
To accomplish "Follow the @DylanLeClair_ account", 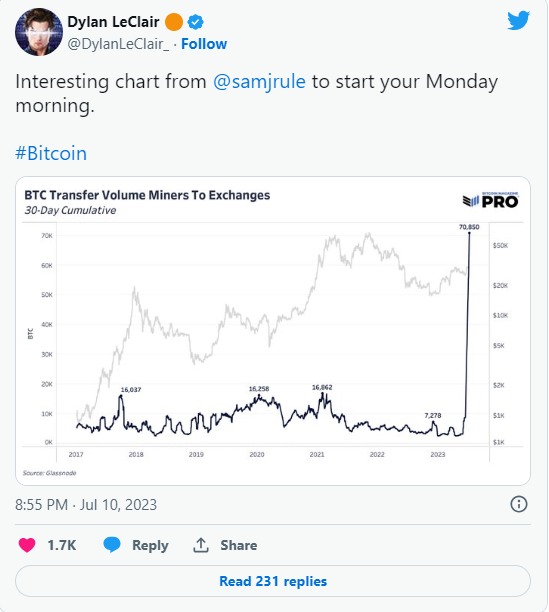I will point(204,44).
